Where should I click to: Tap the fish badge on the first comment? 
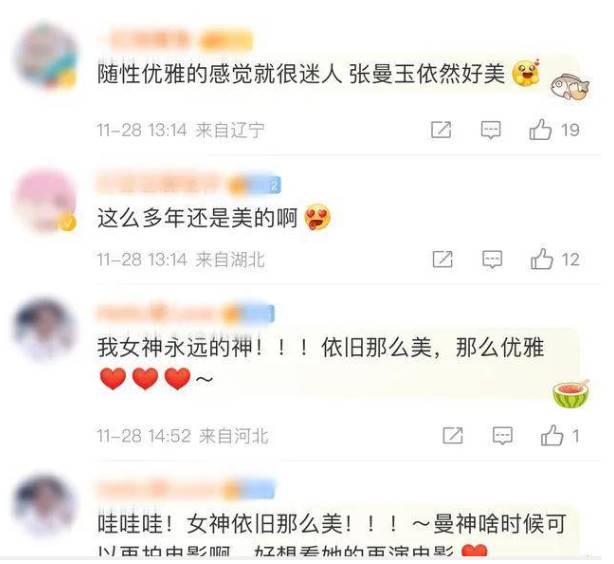tap(570, 87)
